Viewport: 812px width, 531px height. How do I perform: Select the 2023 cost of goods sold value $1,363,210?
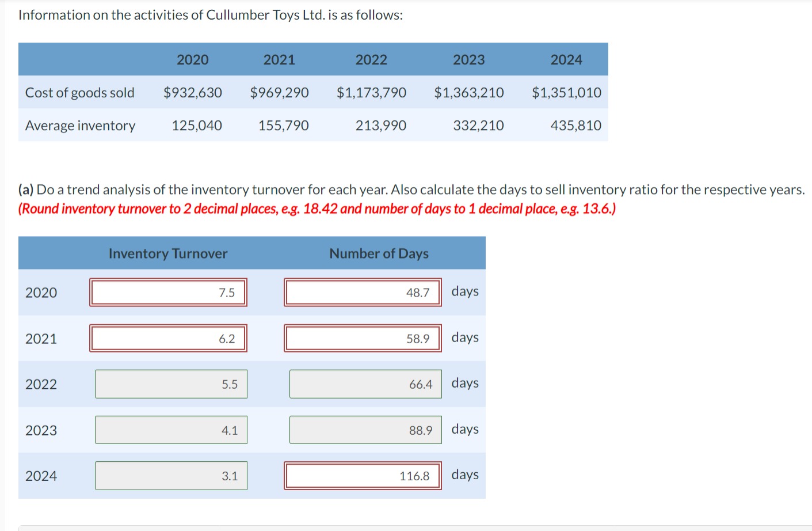[469, 93]
